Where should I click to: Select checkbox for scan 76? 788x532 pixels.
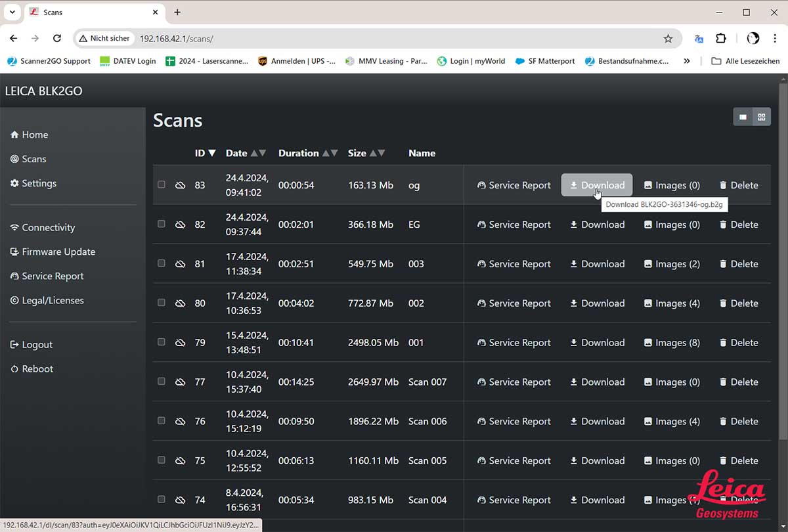(162, 421)
